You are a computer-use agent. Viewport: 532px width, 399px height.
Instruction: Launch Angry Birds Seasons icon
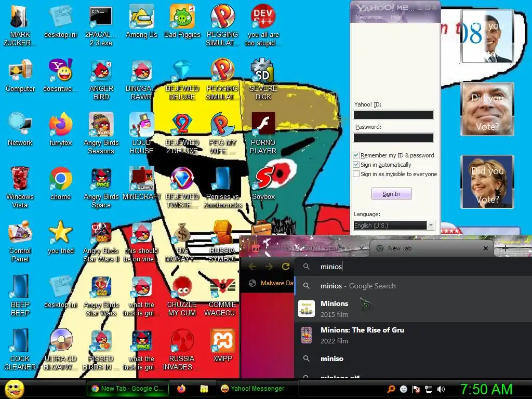101,125
